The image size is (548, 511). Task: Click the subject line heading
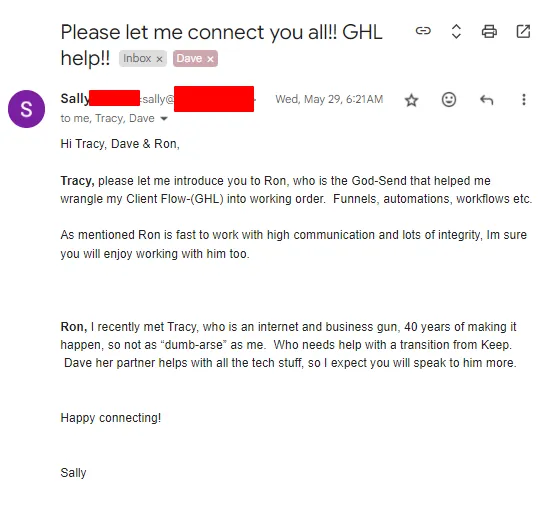click(x=221, y=45)
